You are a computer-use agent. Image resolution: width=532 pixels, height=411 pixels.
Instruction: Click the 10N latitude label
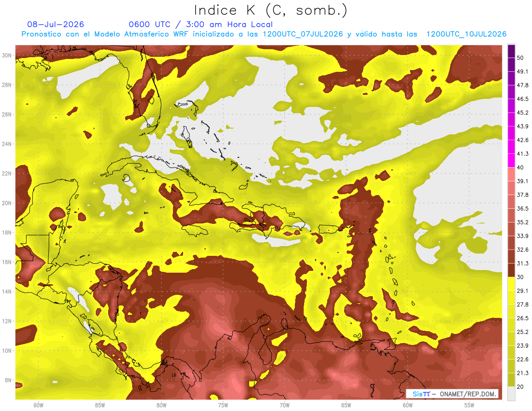(7, 350)
